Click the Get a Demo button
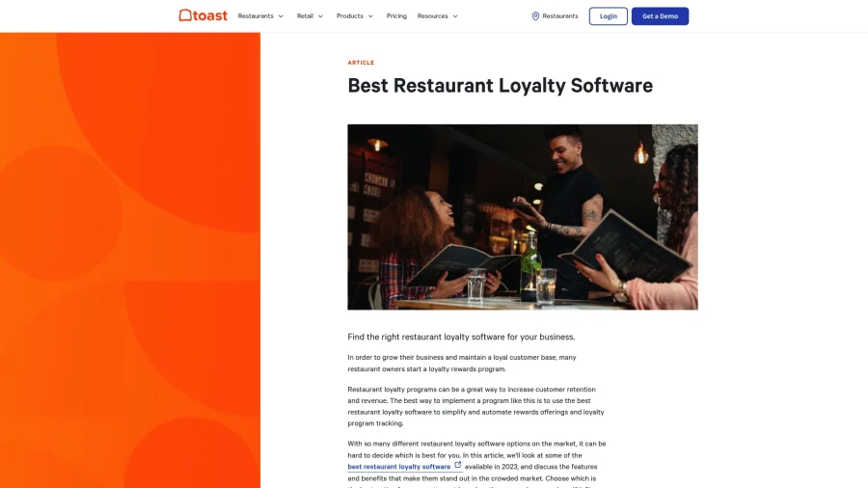This screenshot has width=868, height=488. click(660, 16)
